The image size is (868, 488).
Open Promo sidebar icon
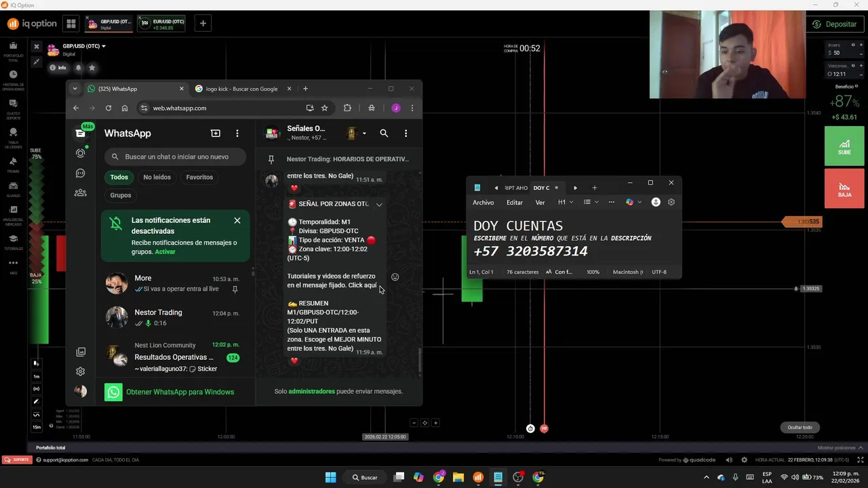(x=13, y=165)
